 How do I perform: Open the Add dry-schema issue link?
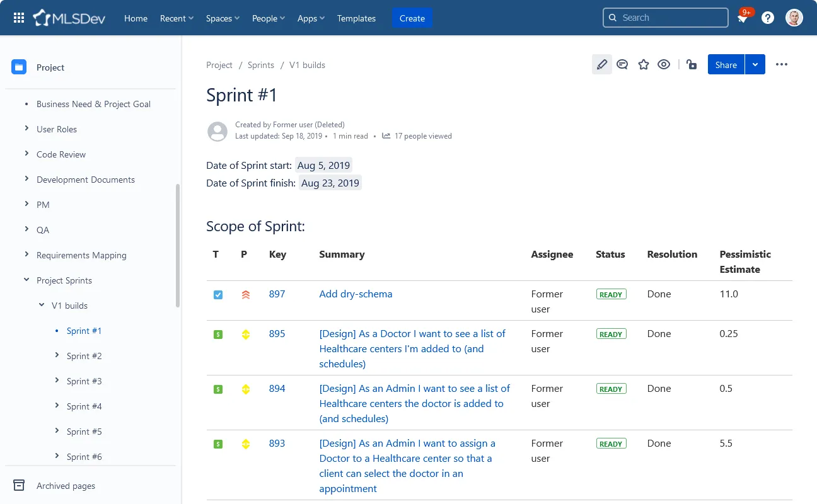click(x=356, y=294)
